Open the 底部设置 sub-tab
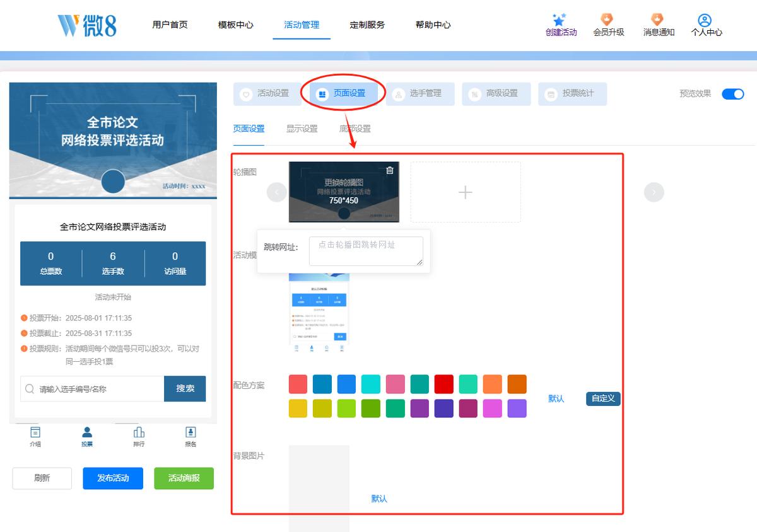This screenshot has height=532, width=757. click(x=355, y=129)
